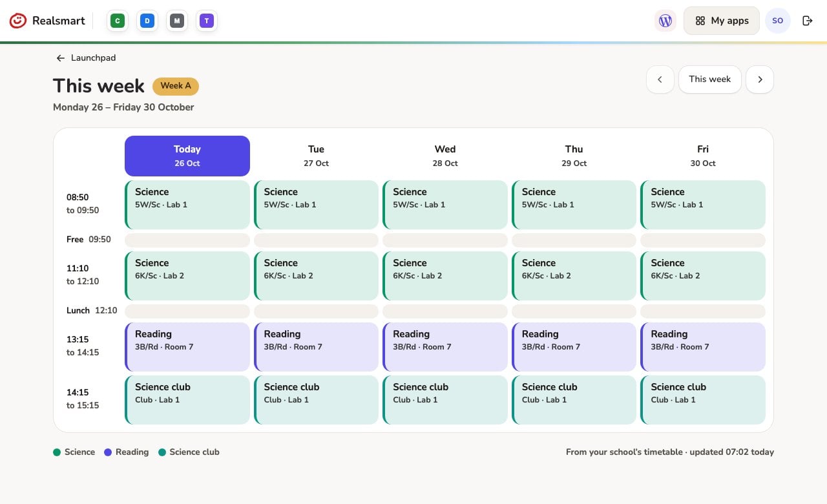Open Friday's Science 5W/Sc Lab 1 lesson

[x=703, y=205]
